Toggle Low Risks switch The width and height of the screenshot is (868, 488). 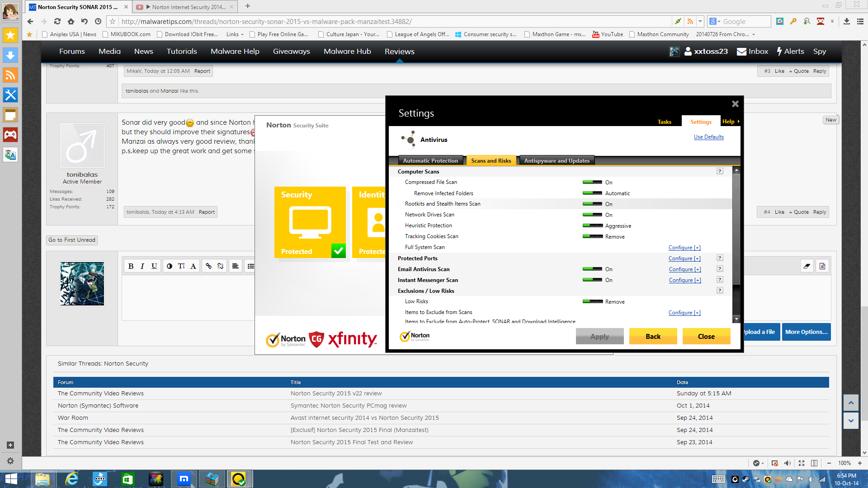[x=592, y=302]
